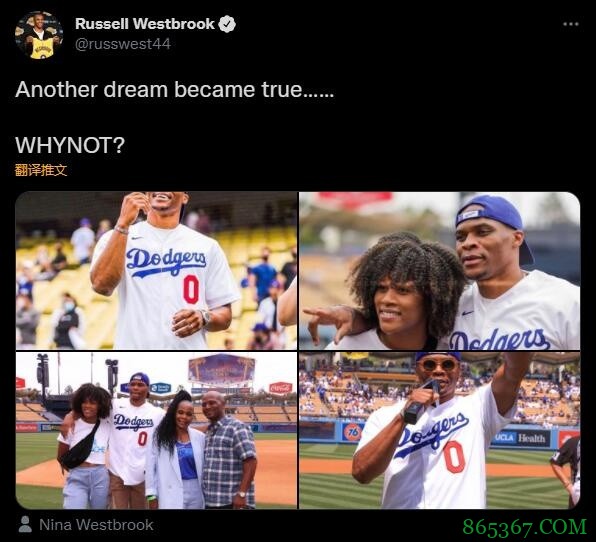Open top-right photo with blue backwards cap

point(439,271)
